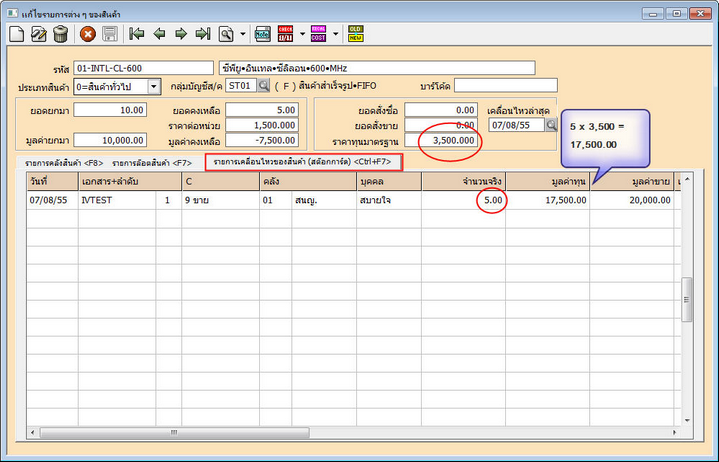Go to the next record

pos(181,34)
